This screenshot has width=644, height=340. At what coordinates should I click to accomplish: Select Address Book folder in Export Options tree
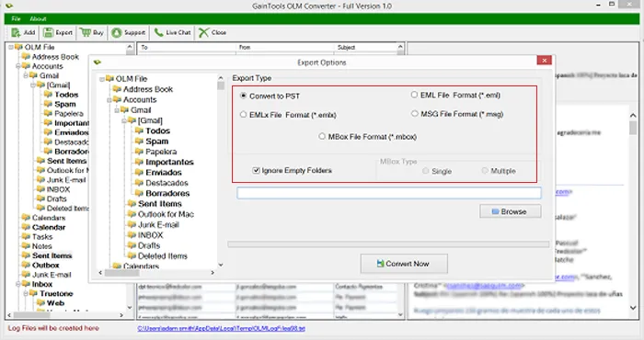tap(148, 89)
